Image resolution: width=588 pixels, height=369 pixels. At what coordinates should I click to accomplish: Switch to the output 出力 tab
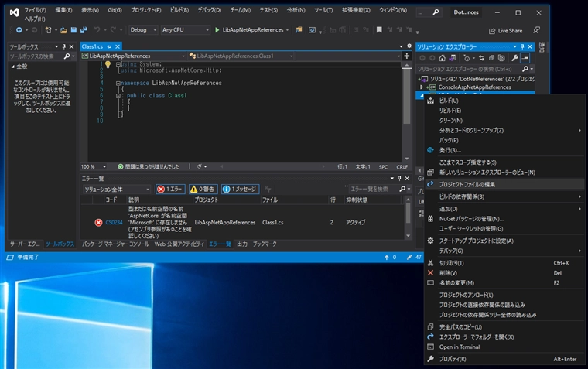point(242,244)
